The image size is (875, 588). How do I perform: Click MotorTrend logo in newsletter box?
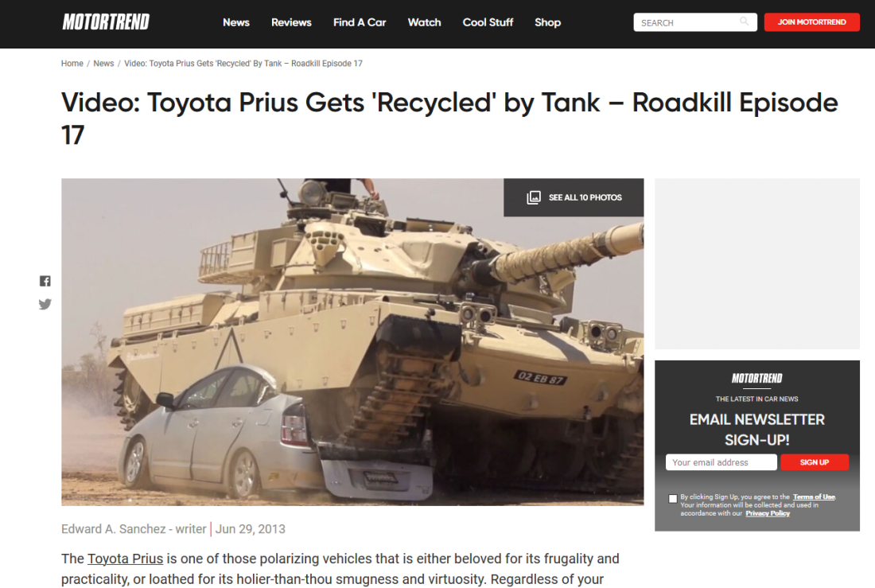(756, 378)
